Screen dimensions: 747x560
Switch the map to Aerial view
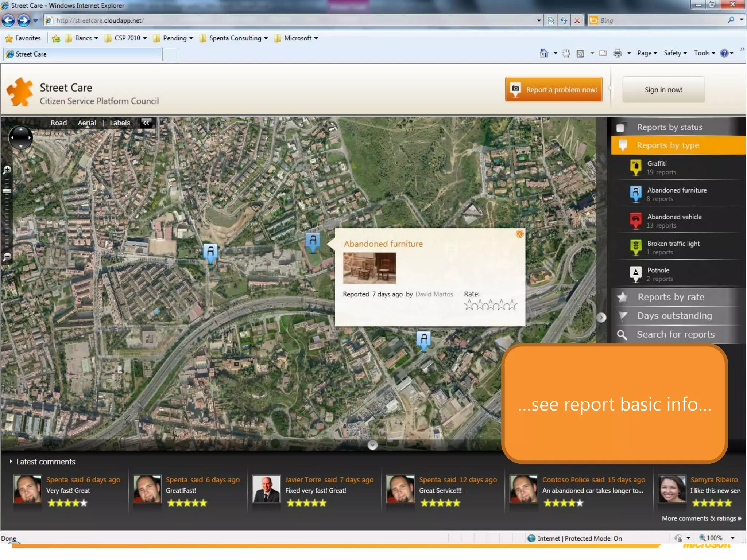click(x=86, y=123)
